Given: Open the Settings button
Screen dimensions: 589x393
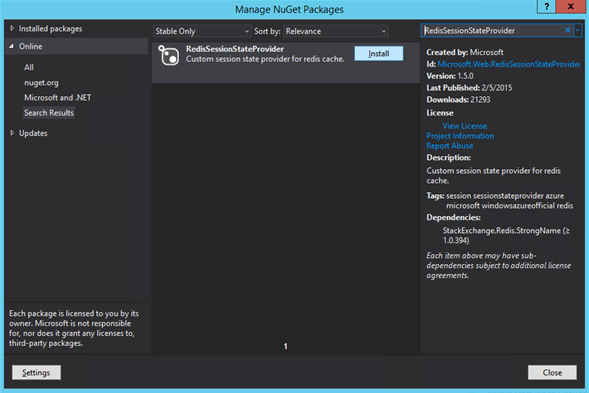Looking at the screenshot, I should tap(36, 372).
